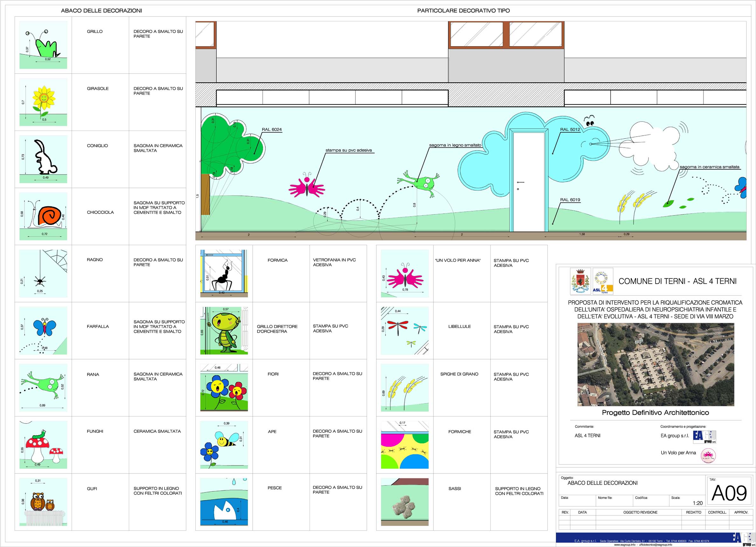Click the 'COMUNE DI TERNI - ASL 4 TERNI' title

tap(677, 281)
